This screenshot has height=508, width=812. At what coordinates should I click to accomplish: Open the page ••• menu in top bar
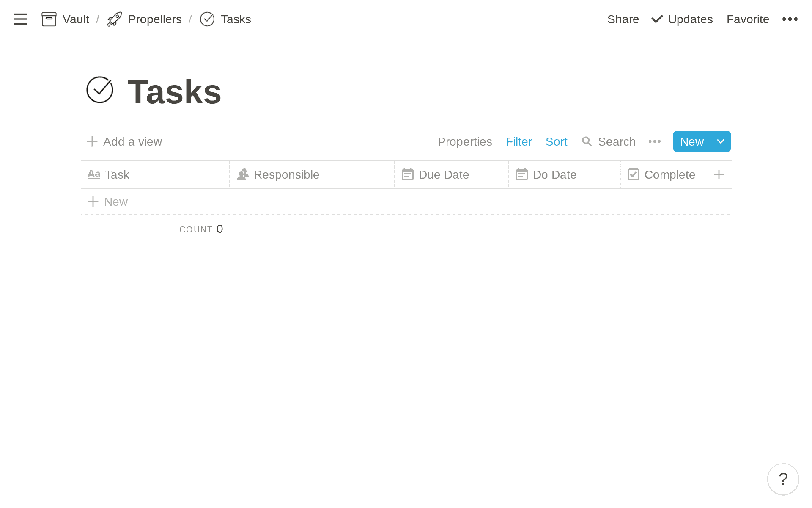tap(790, 19)
